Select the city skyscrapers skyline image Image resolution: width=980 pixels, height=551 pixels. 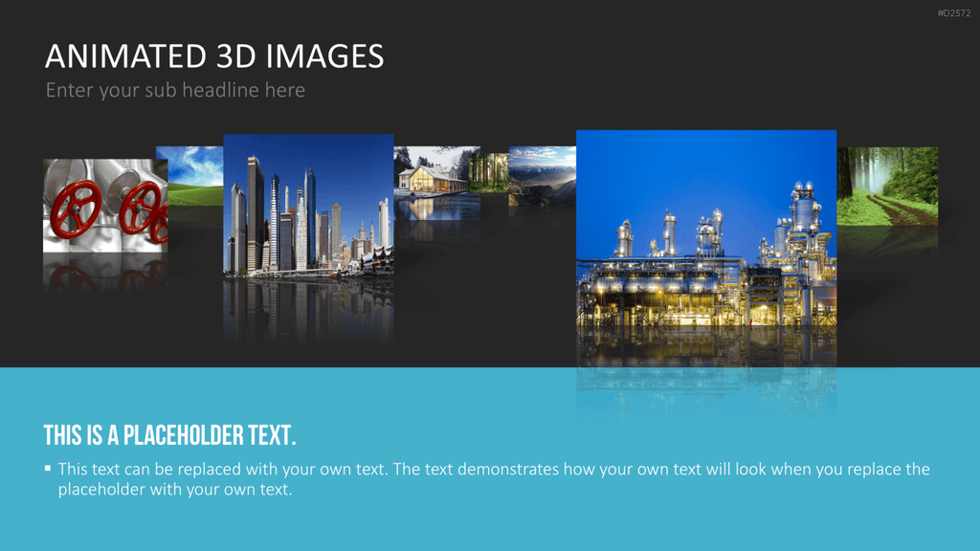pos(309,205)
